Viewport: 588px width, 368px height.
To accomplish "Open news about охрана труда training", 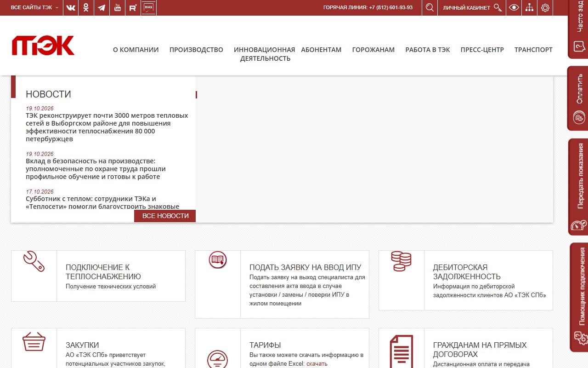I will pos(96,169).
